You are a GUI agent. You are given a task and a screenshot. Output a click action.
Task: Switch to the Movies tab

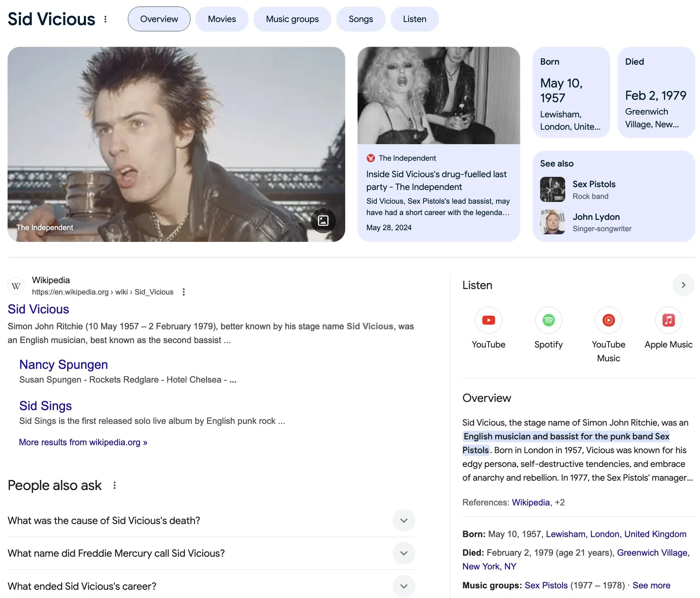222,19
